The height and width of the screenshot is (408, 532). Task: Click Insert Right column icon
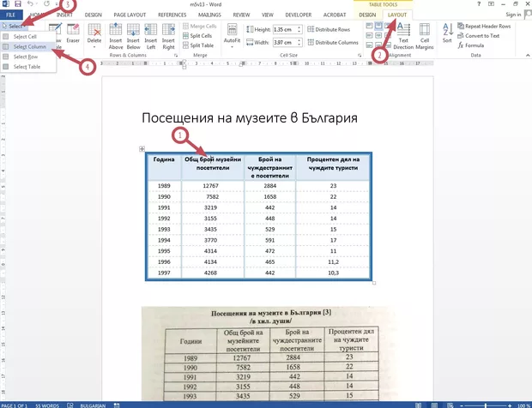click(x=168, y=36)
